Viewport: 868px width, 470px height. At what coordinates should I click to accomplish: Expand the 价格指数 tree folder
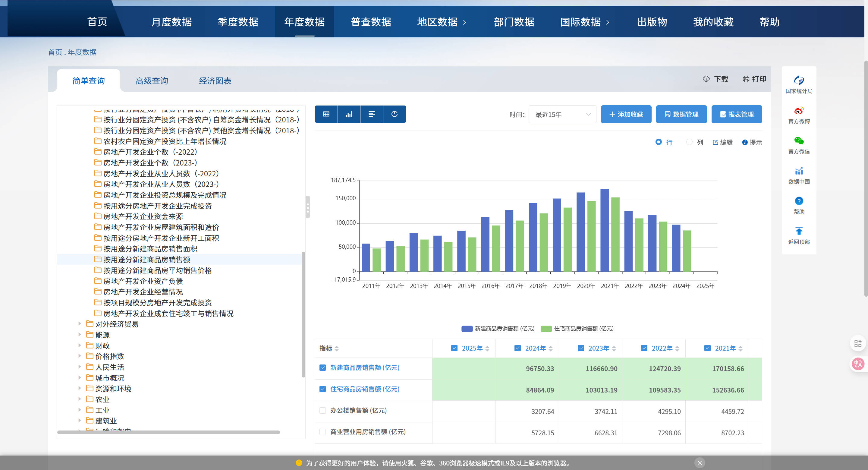[80, 356]
